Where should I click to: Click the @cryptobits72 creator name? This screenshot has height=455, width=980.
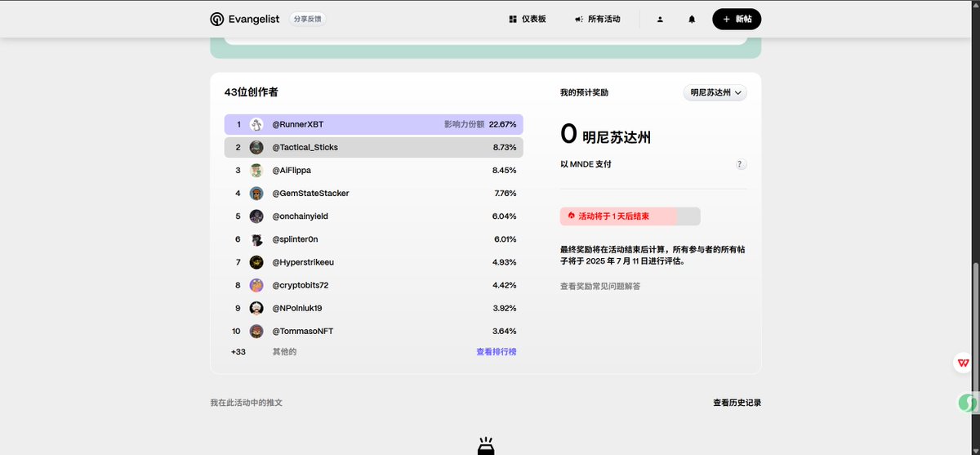click(300, 285)
